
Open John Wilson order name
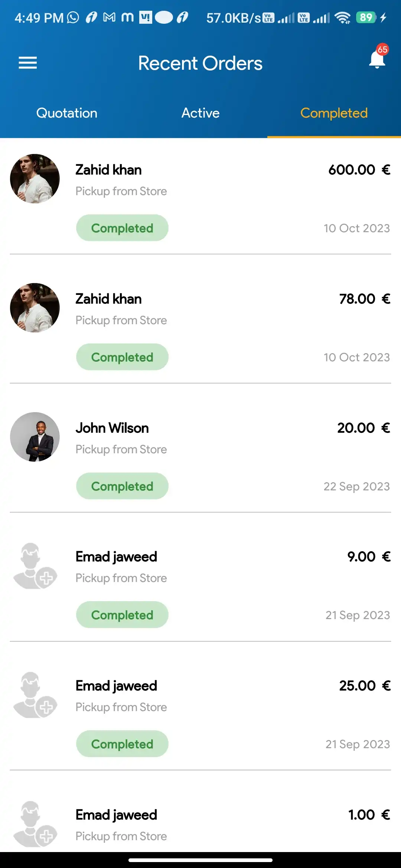[x=112, y=428]
